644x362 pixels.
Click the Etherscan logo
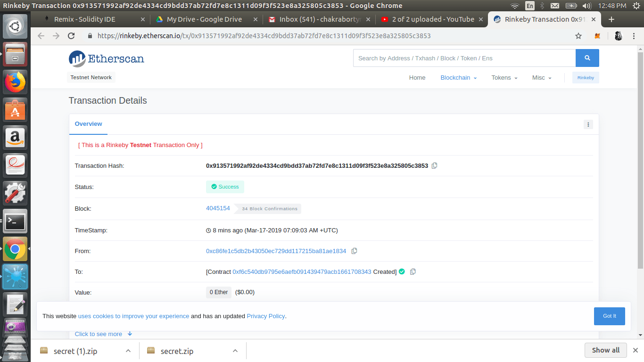click(106, 58)
